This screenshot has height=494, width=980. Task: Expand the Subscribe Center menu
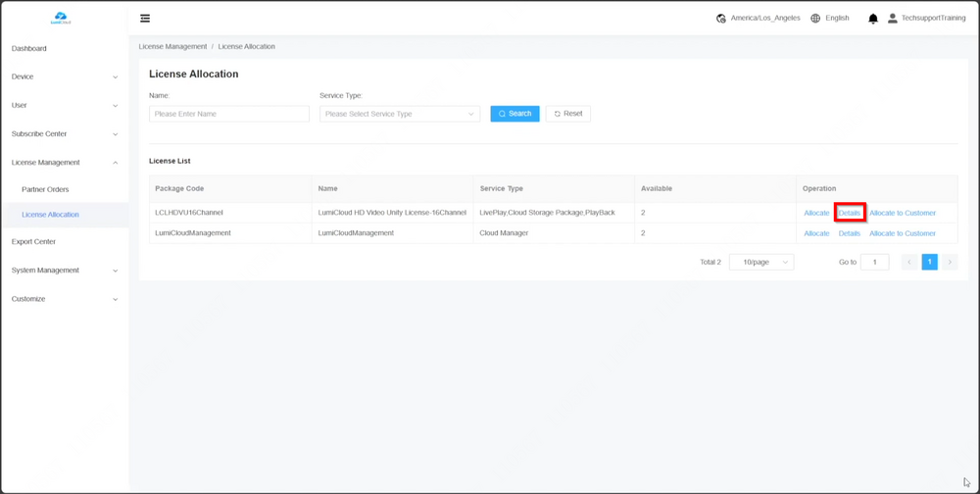coord(64,133)
